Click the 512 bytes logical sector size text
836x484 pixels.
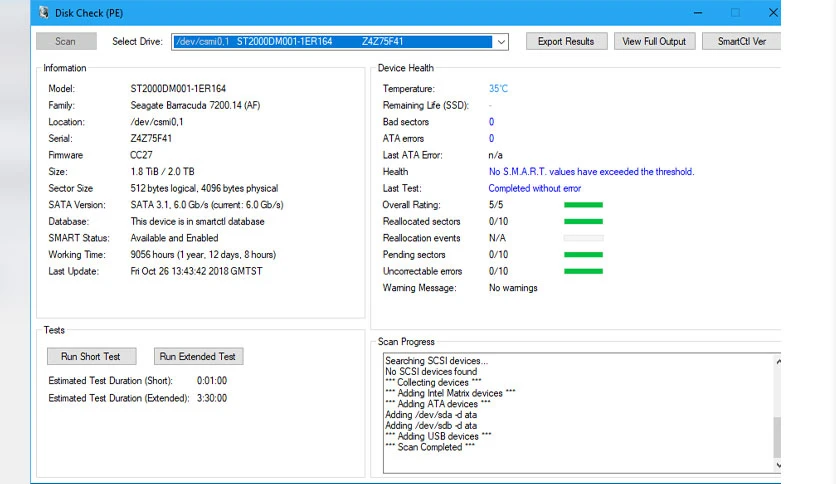point(204,188)
